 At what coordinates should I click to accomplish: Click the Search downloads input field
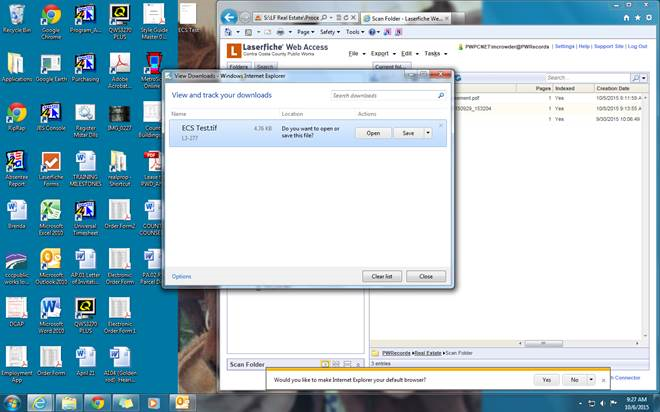(x=382, y=96)
